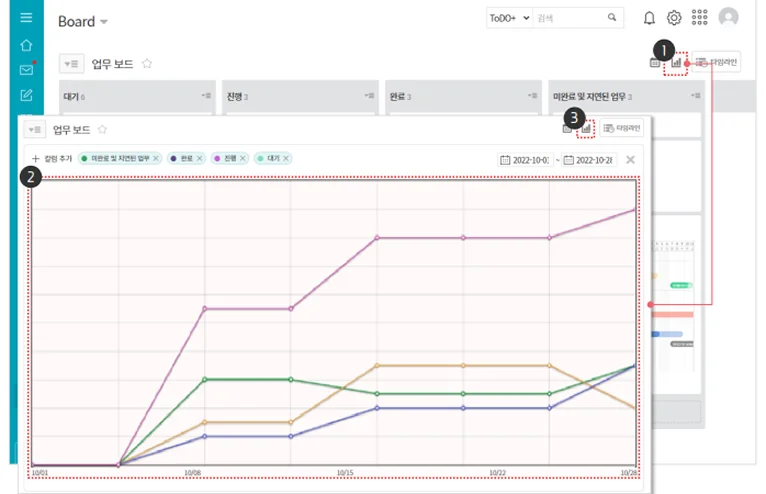Open the apps grid launcher
Viewport: 766px width, 494px height.
700,18
